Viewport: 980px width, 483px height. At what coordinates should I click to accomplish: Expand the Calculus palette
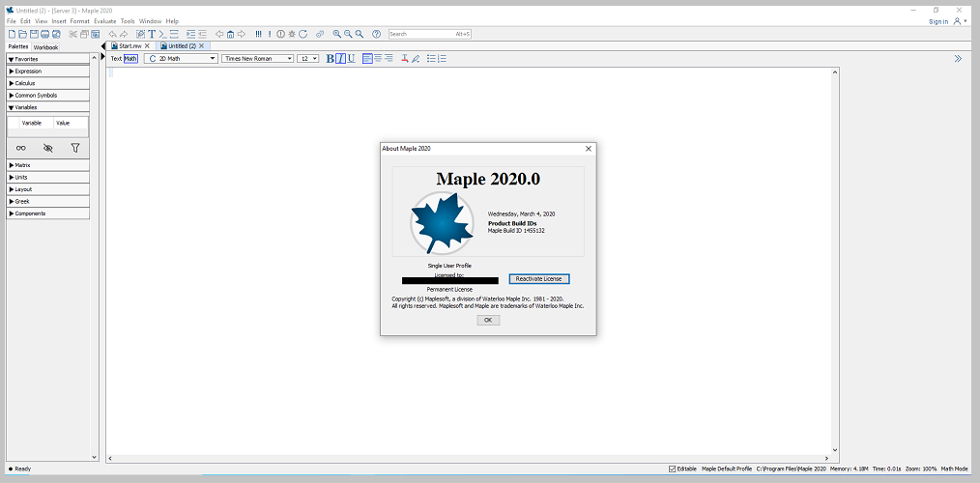pos(48,83)
